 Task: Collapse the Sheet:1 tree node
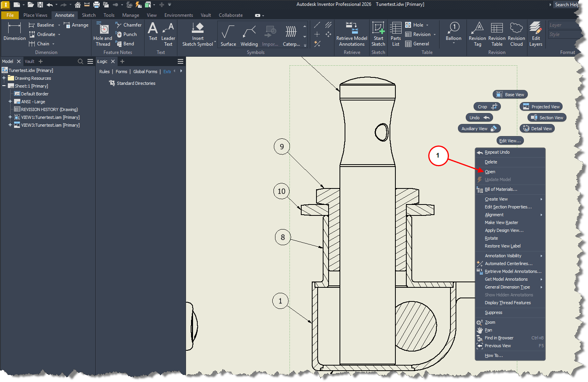click(x=4, y=86)
